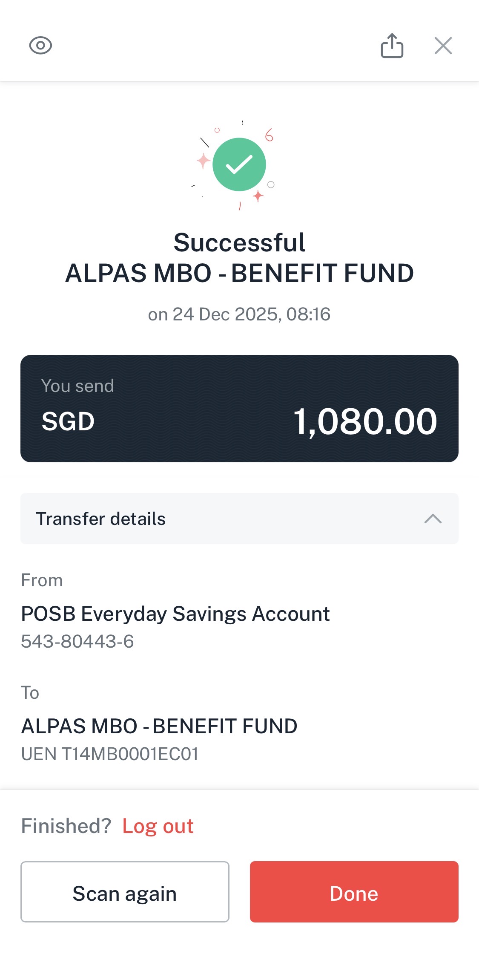This screenshot has height=980, width=479.
Task: Tap the red Done button
Action: coord(354,892)
